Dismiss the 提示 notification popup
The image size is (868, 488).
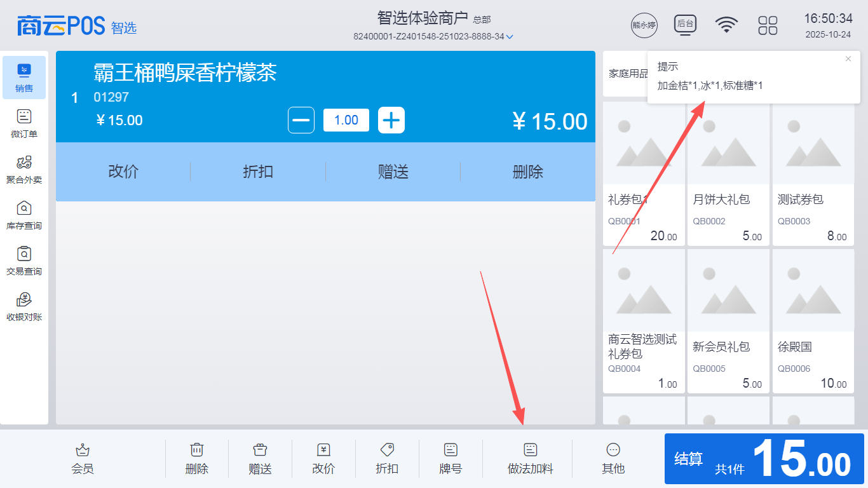pyautogui.click(x=848, y=59)
